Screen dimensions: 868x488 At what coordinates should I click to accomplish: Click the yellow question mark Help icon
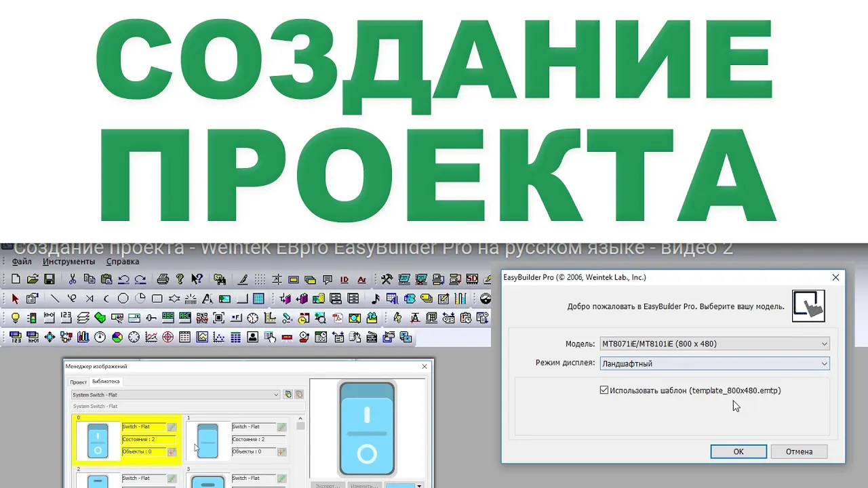pos(180,279)
